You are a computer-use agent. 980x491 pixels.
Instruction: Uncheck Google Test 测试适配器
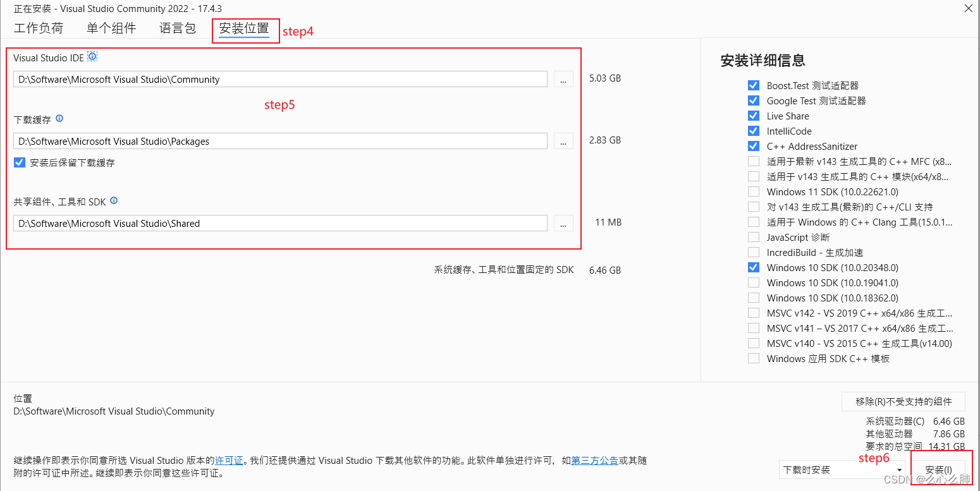click(753, 100)
